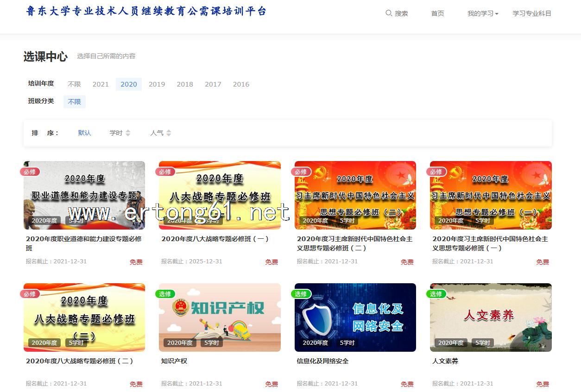Screen dimensions: 581x392
Task: Choose the 2016 training year filter
Action: [x=241, y=84]
